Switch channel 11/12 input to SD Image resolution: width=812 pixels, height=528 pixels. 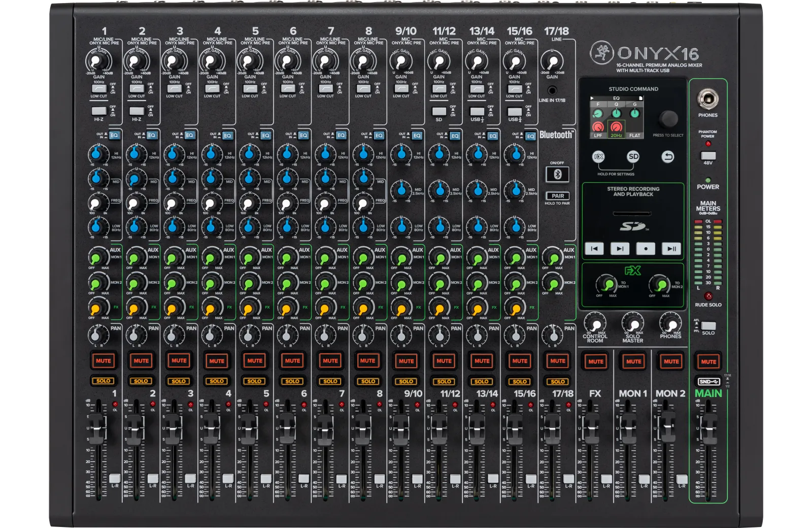(438, 111)
